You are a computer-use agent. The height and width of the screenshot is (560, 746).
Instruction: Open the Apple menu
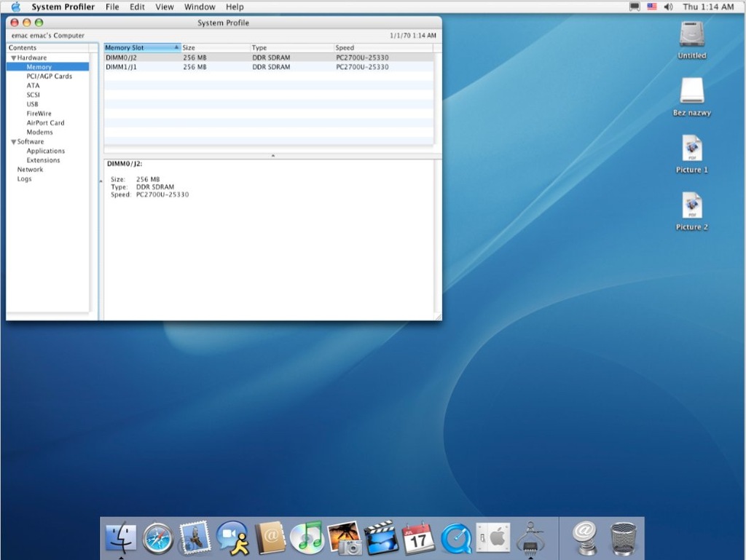click(16, 7)
